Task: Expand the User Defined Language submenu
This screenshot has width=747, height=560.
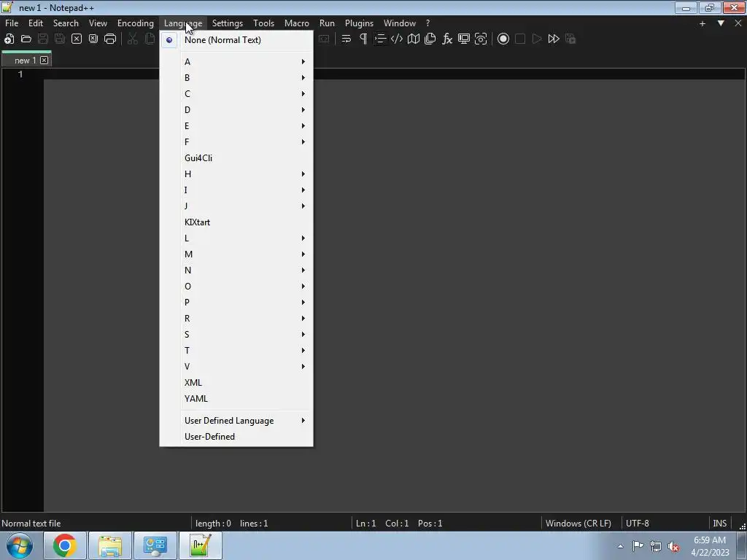Action: pos(236,421)
